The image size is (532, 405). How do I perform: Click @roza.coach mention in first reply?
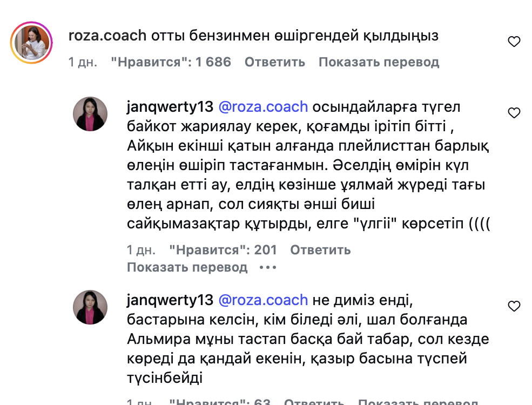pos(263,107)
